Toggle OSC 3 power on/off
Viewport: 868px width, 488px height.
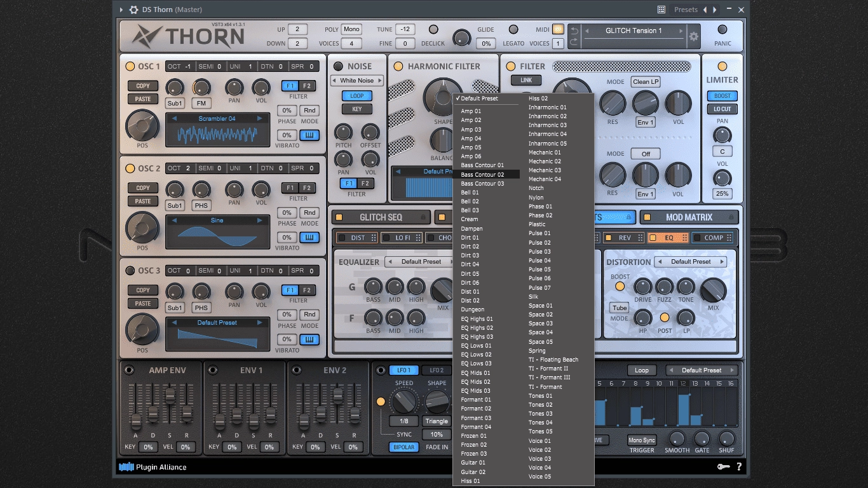click(x=130, y=271)
